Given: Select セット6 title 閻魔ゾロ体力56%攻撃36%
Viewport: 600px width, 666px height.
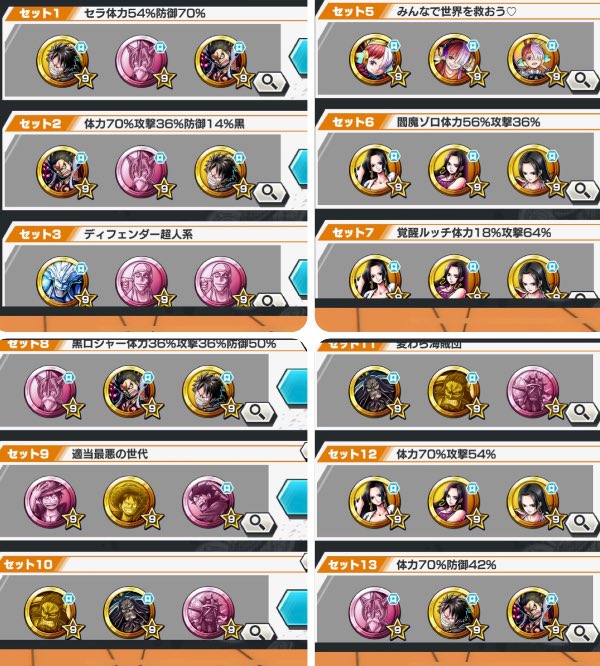Looking at the screenshot, I should [468, 122].
